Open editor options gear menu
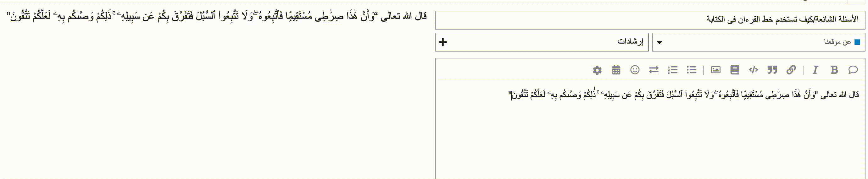This screenshot has width=868, height=179. (597, 70)
